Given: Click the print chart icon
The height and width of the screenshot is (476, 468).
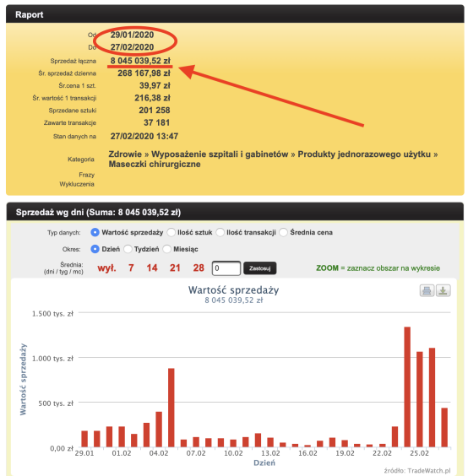Looking at the screenshot, I should pyautogui.click(x=427, y=290).
